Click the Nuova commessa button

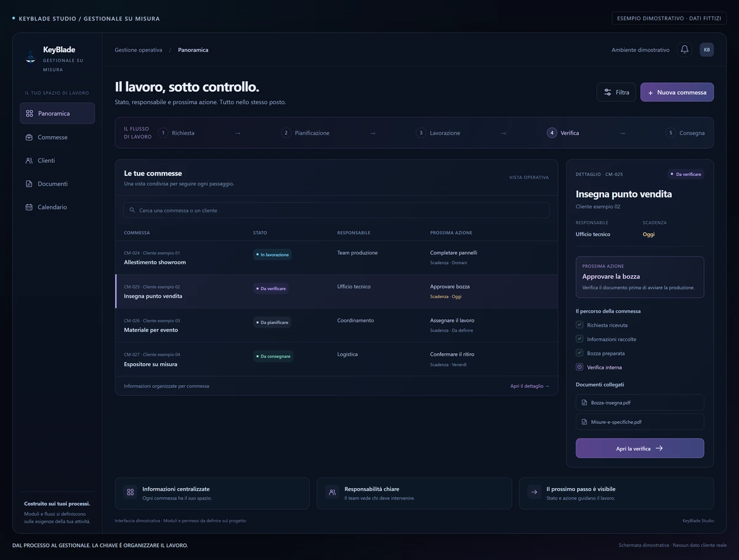pyautogui.click(x=677, y=92)
